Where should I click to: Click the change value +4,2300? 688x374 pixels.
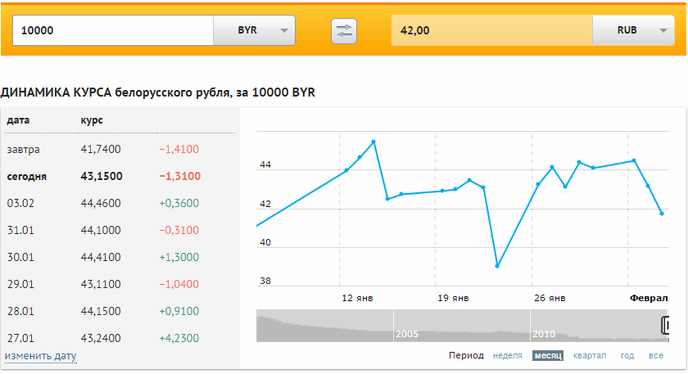pos(179,338)
